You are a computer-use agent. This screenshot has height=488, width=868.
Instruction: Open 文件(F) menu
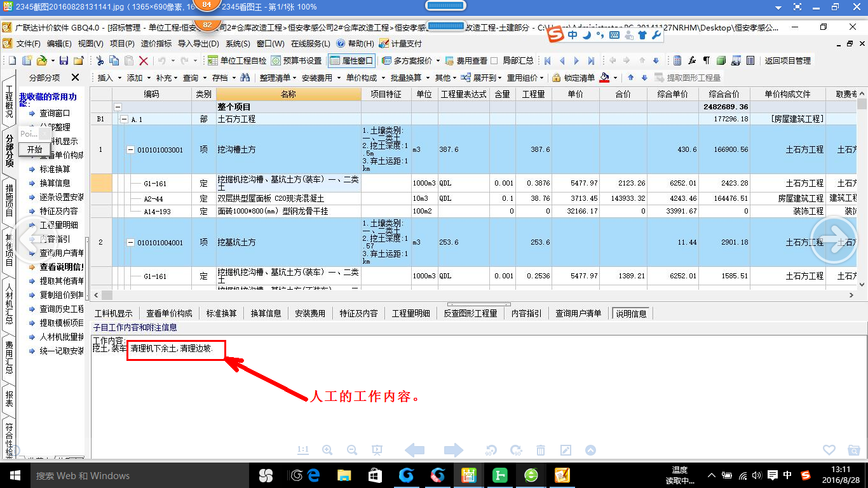pos(28,44)
